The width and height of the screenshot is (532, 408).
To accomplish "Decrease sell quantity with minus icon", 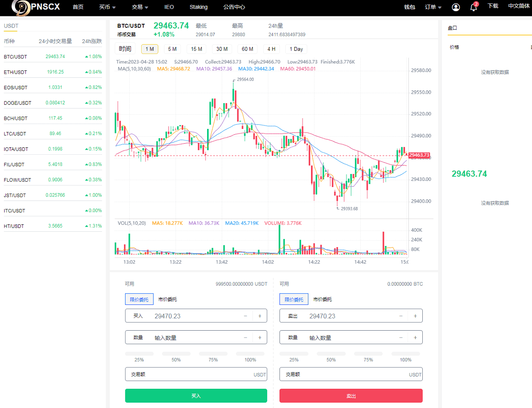I will pyautogui.click(x=401, y=338).
